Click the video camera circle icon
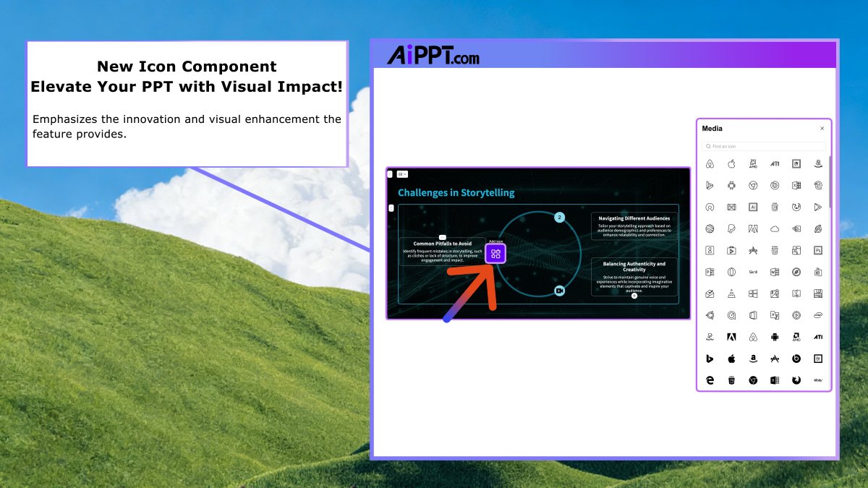The height and width of the screenshot is (488, 868). tap(559, 291)
